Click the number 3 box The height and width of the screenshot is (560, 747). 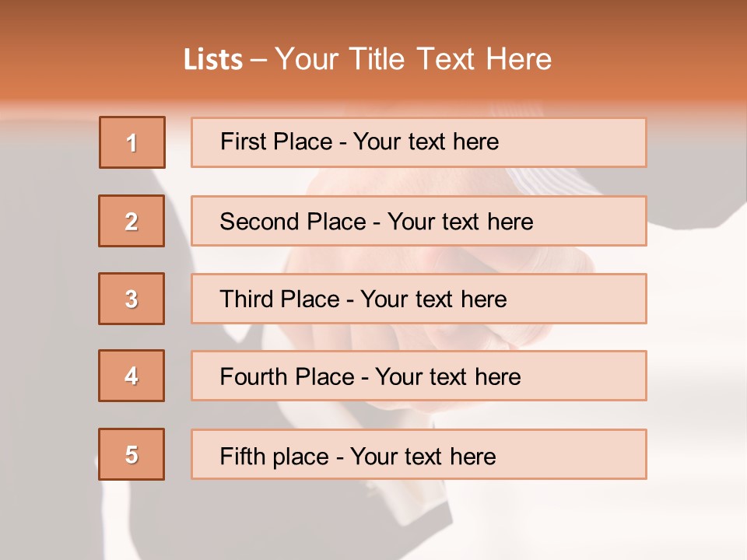[132, 299]
